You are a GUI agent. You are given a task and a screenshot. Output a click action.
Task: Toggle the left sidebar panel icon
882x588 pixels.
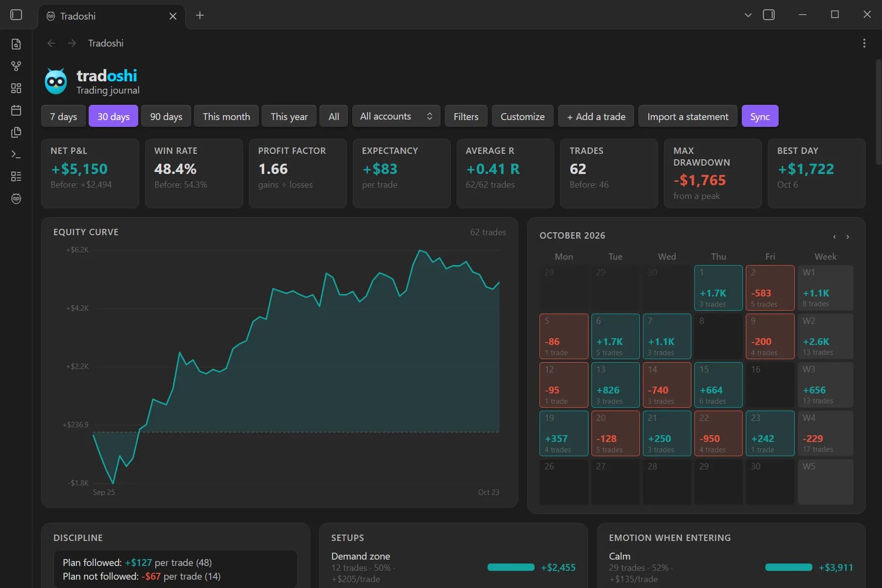pyautogui.click(x=16, y=15)
